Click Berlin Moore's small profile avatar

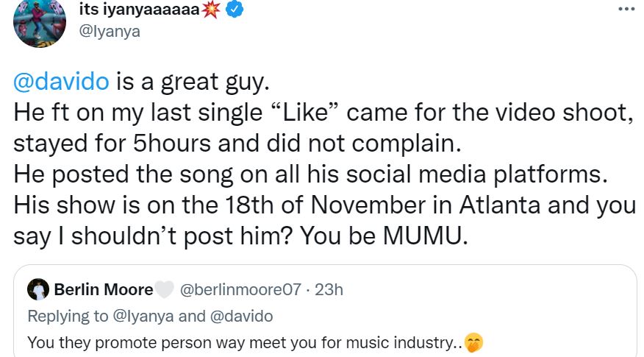(38, 289)
